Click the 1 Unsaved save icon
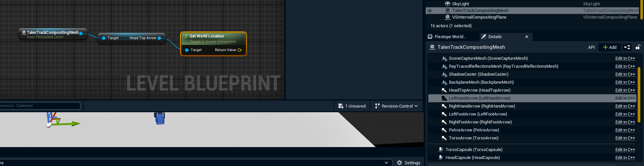Screen dimensions: 644x166 coord(341,106)
